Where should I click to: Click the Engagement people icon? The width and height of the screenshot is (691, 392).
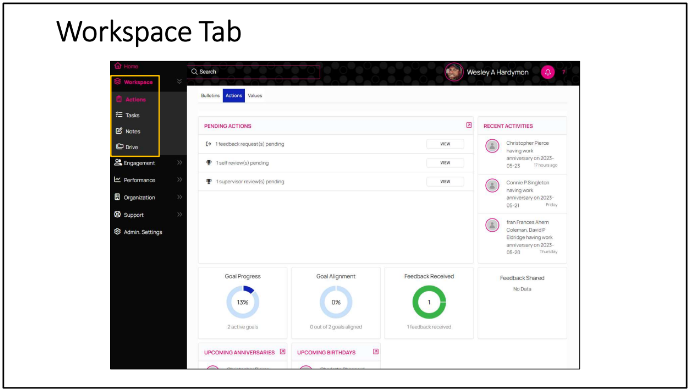click(118, 163)
